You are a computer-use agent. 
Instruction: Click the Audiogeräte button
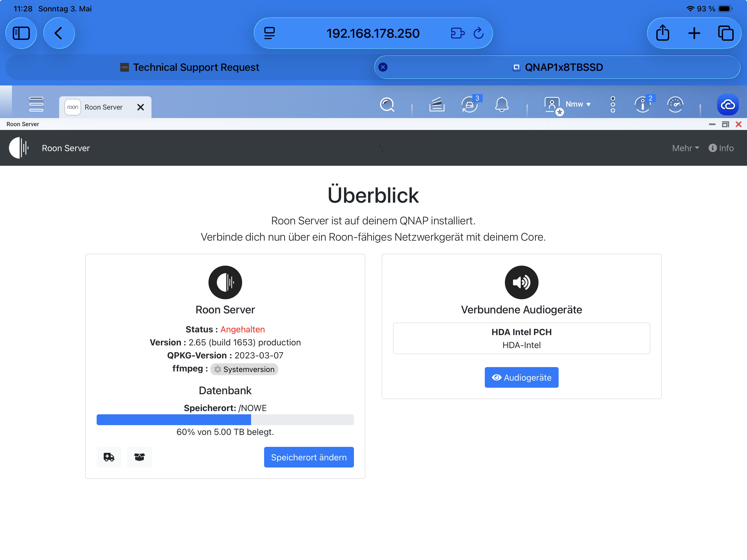click(x=521, y=377)
